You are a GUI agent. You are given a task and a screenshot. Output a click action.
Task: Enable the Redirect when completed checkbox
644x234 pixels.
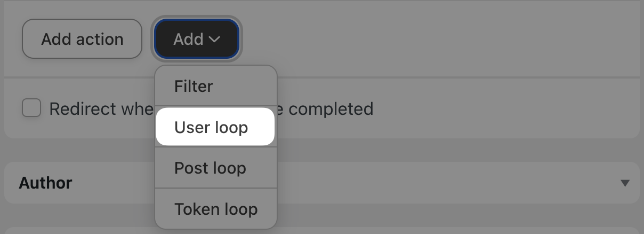tap(31, 108)
